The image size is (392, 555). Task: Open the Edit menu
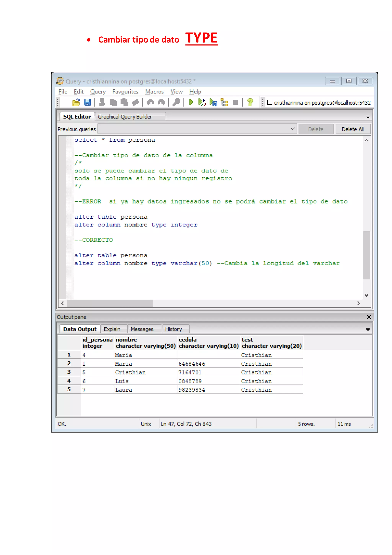(78, 92)
